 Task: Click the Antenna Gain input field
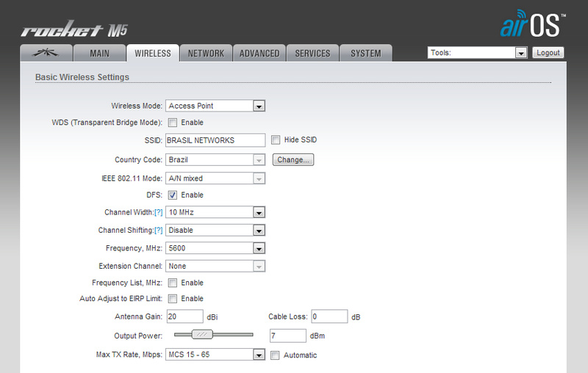184,316
